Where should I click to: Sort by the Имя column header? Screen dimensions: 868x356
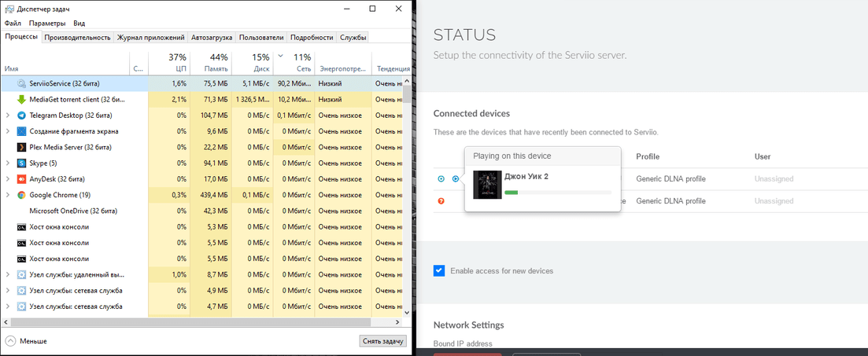coord(65,63)
